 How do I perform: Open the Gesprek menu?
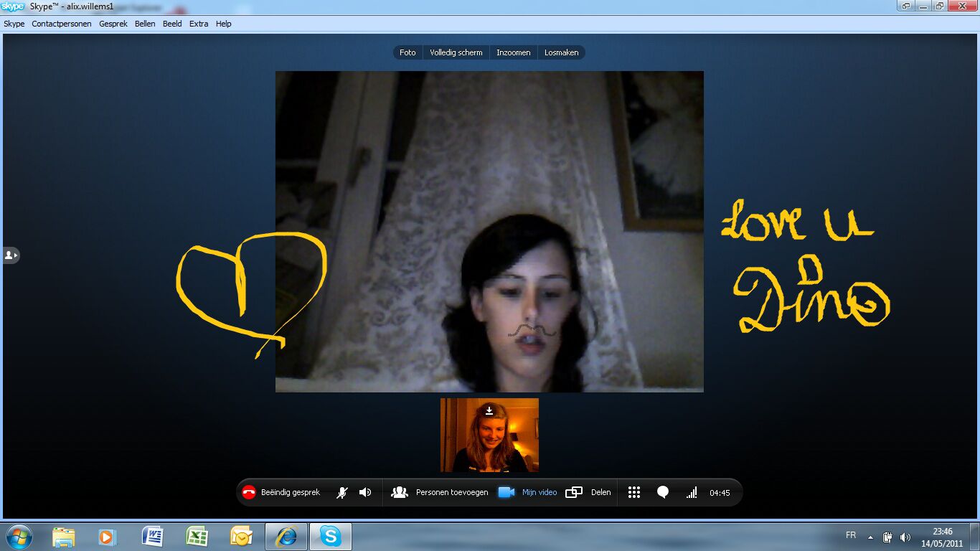(x=113, y=24)
